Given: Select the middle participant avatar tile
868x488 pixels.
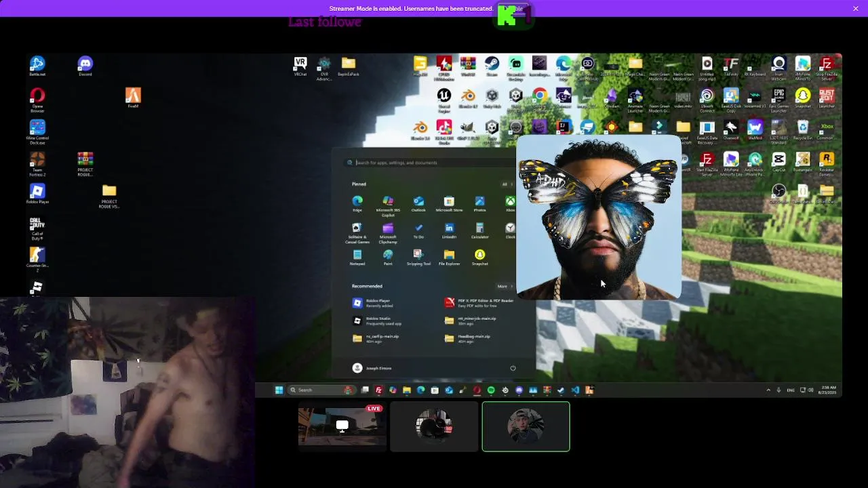Looking at the screenshot, I should pyautogui.click(x=434, y=426).
